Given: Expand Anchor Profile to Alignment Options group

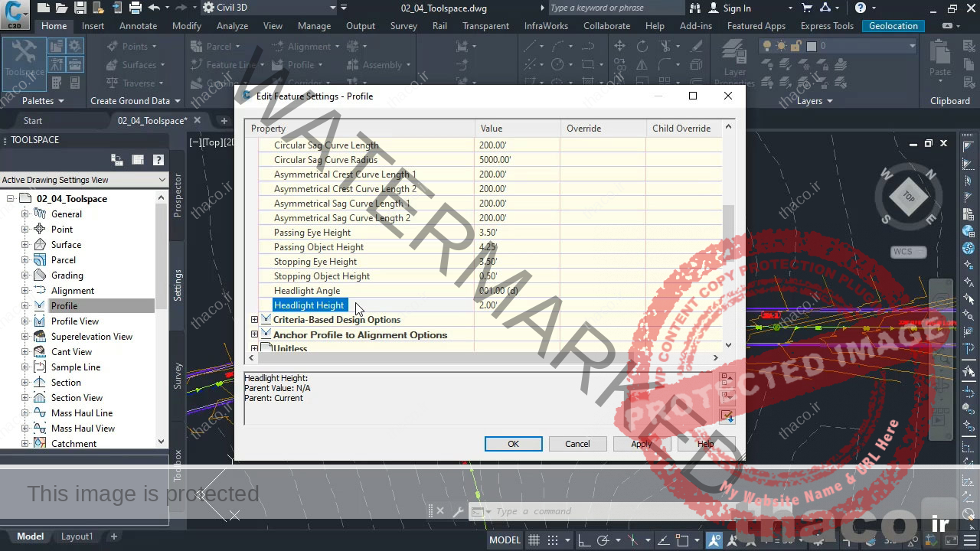Looking at the screenshot, I should [x=254, y=334].
